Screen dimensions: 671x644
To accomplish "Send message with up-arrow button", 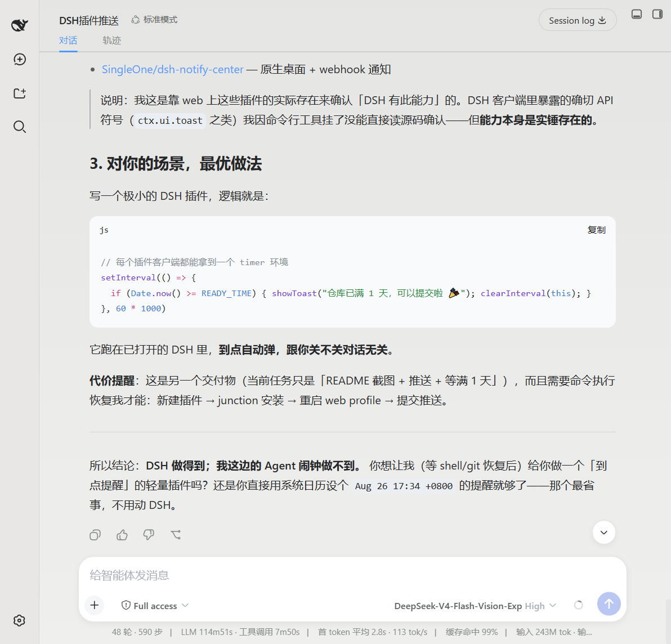I will (609, 604).
